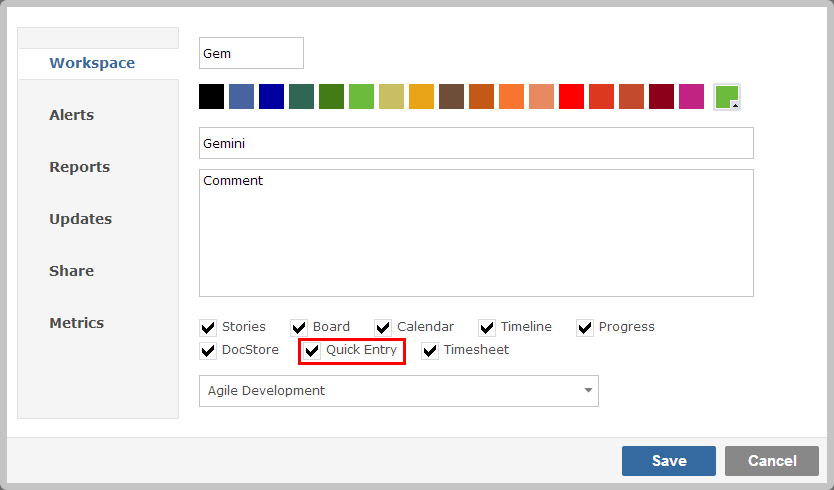Toggle the Calendar checkbox
Screen dimensions: 834x490
pyautogui.click(x=383, y=328)
